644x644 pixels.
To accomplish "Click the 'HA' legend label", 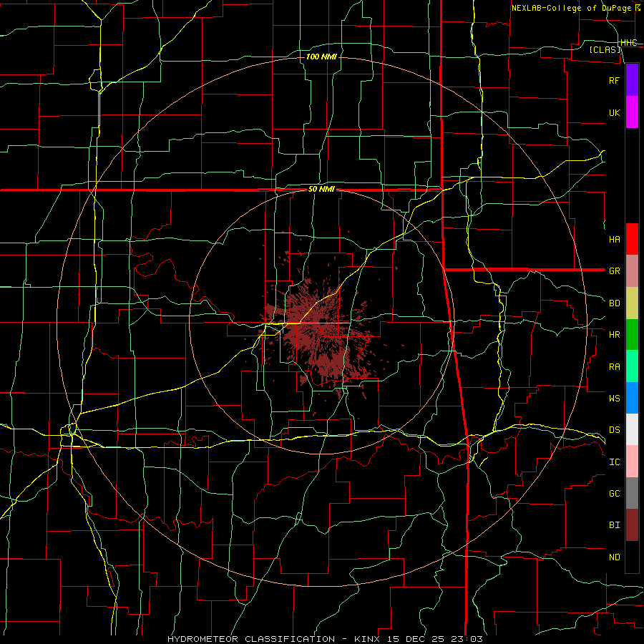I will click(x=615, y=239).
